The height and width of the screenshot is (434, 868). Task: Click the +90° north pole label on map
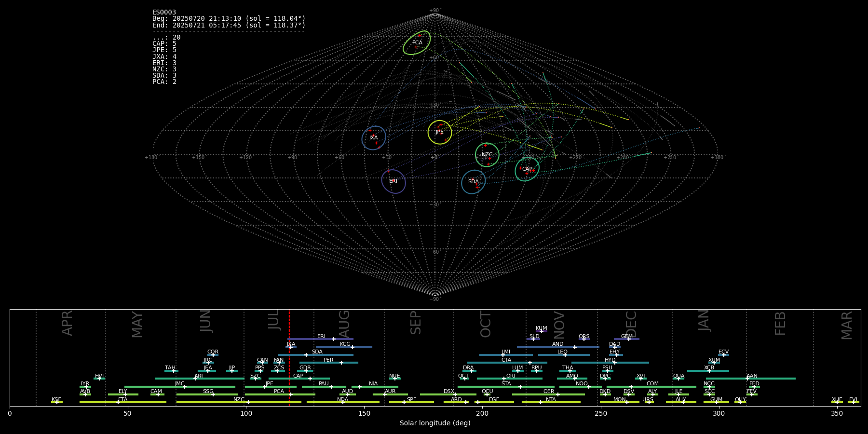click(x=434, y=11)
